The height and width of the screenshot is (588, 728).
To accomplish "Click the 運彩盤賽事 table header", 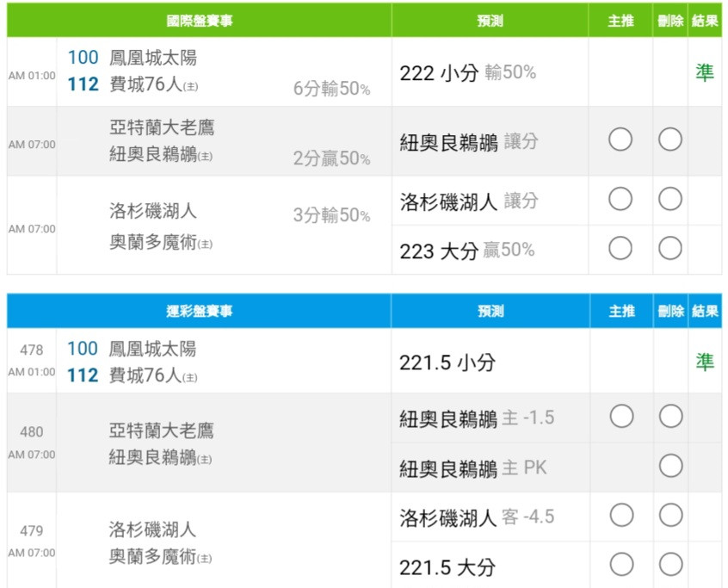I will [199, 311].
